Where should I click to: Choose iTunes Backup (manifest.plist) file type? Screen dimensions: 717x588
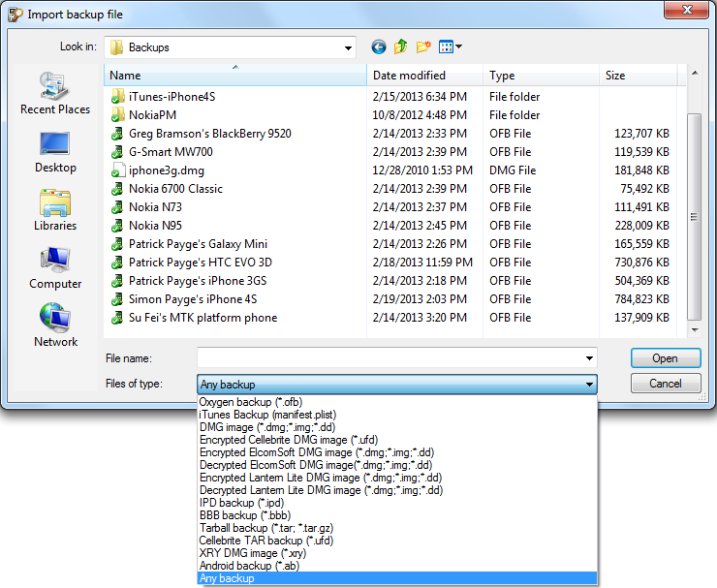tap(397, 415)
